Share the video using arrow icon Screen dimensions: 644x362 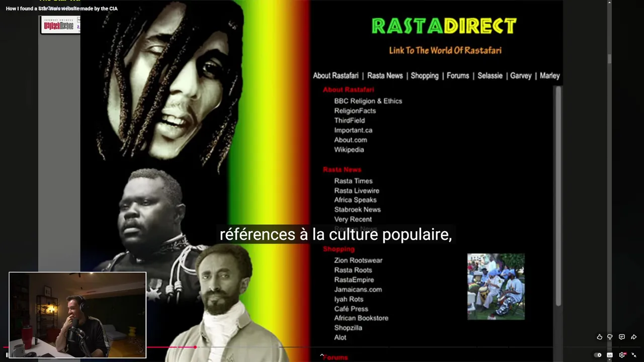click(634, 337)
